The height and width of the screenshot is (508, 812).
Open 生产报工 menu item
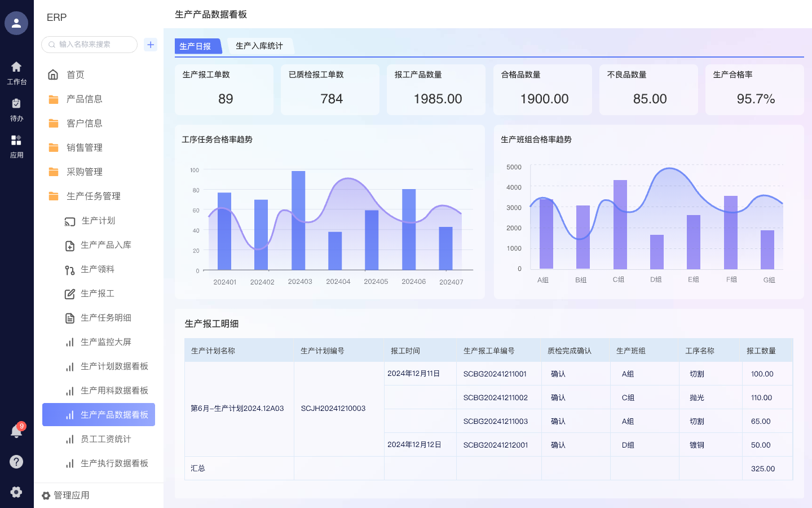[99, 294]
